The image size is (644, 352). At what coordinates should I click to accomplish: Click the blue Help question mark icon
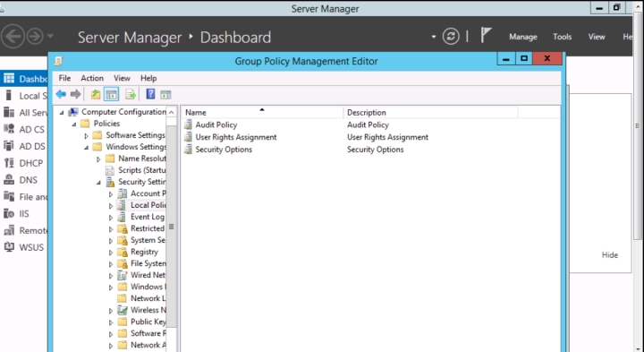pos(150,95)
